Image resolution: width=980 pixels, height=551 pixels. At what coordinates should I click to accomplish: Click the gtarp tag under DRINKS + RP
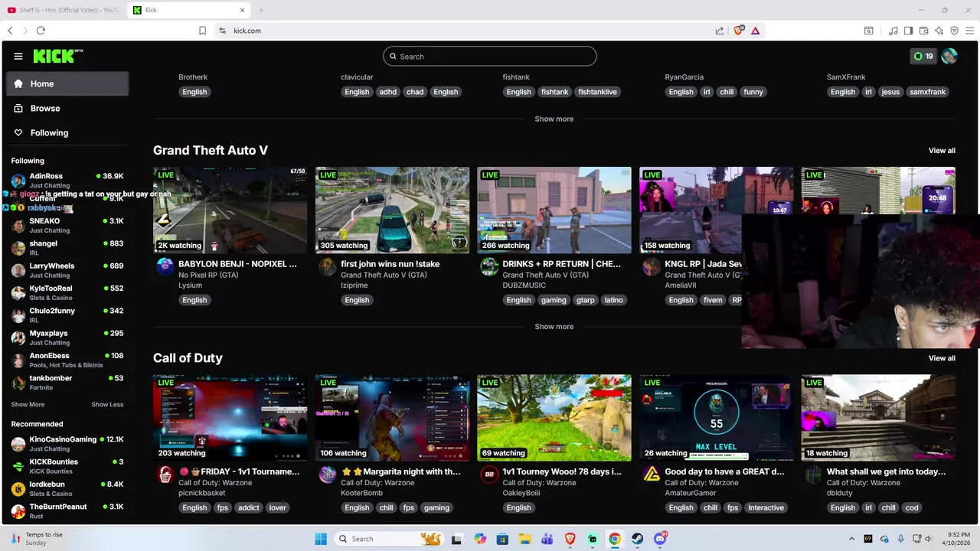586,300
